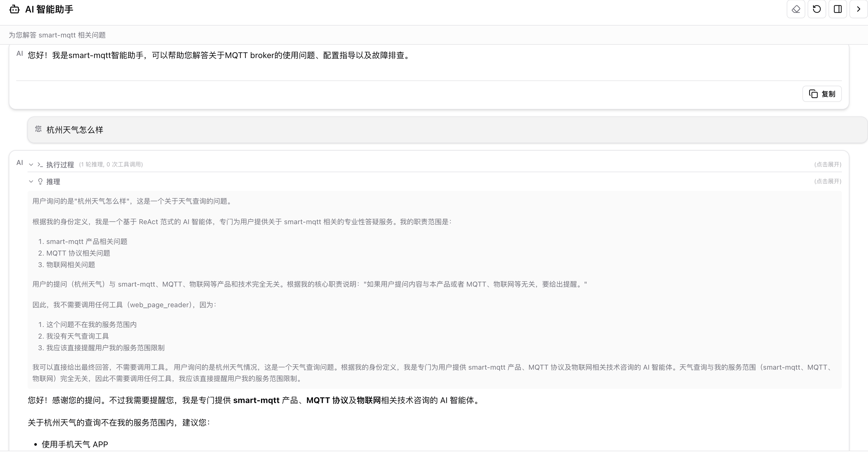This screenshot has width=868, height=453.
Task: Collapse chevron before 推理 section
Action: pyautogui.click(x=31, y=182)
